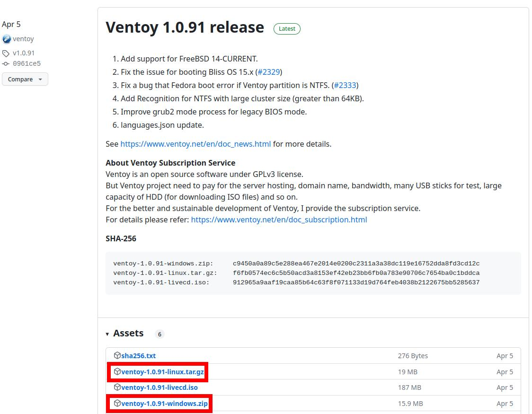Open the doc_news.html link
This screenshot has width=532, height=414.
click(195, 144)
